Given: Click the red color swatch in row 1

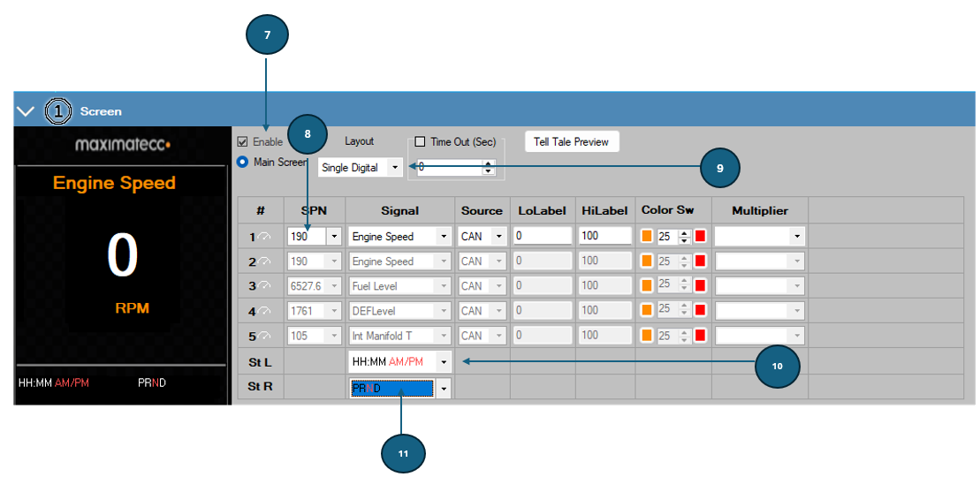Looking at the screenshot, I should (700, 237).
